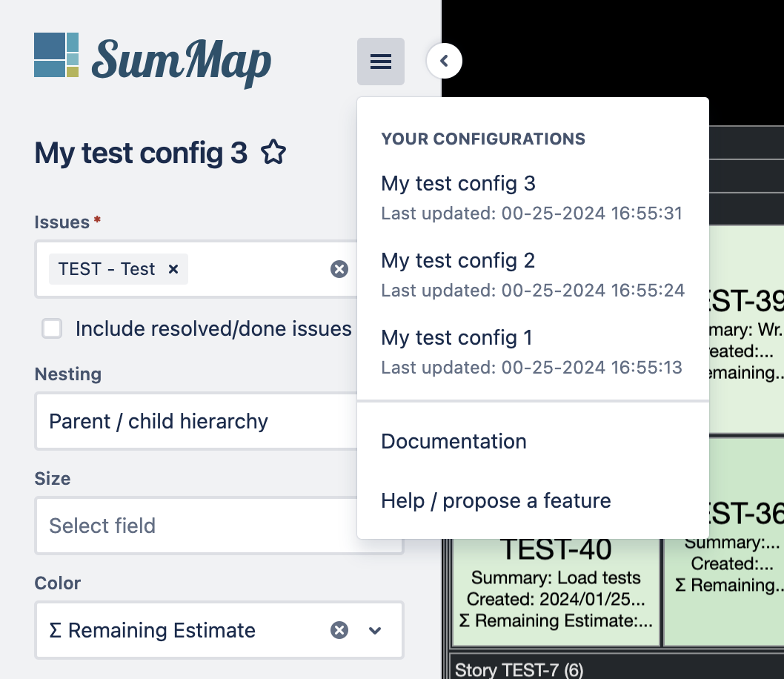The width and height of the screenshot is (784, 679).
Task: Open Help / propose a feature
Action: (533, 500)
